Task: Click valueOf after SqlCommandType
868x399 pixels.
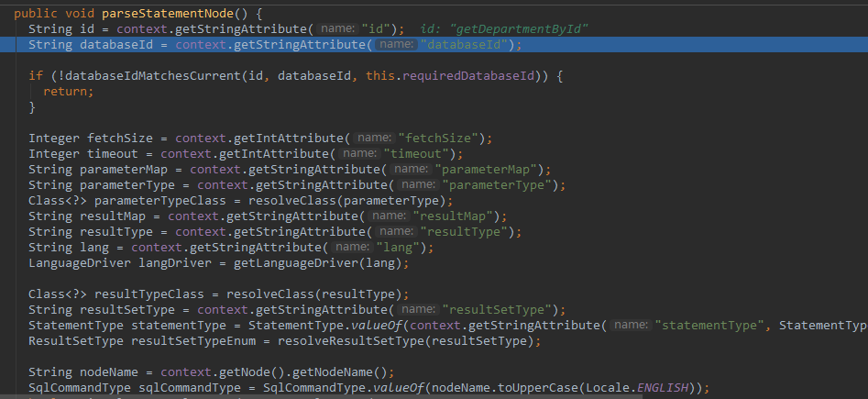Action: tap(398, 387)
